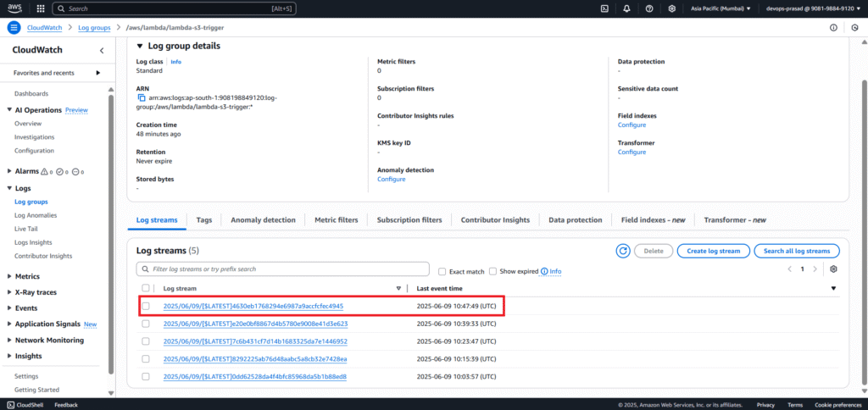The height and width of the screenshot is (410, 868).
Task: Collapse the Logs section
Action: tap(9, 188)
